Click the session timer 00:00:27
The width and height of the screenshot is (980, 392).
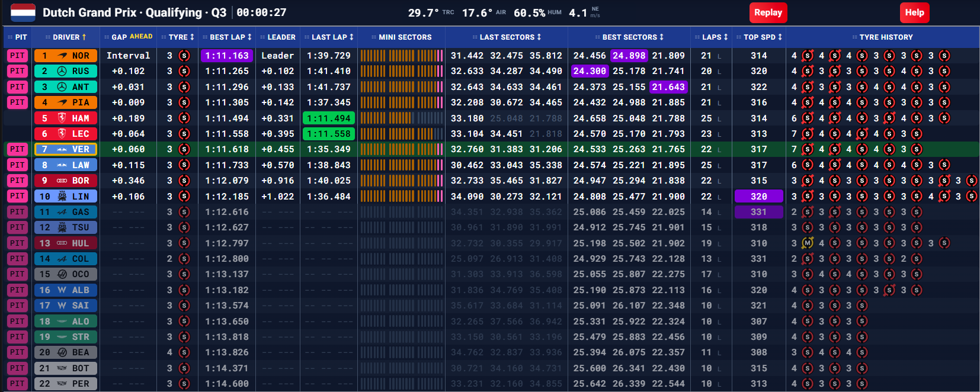click(x=261, y=12)
